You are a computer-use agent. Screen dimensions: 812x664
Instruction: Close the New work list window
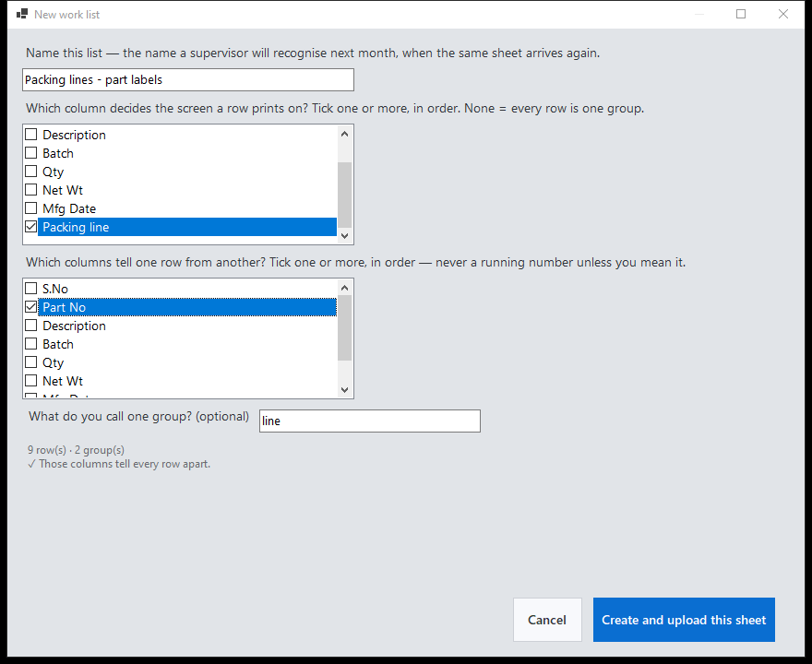(783, 14)
